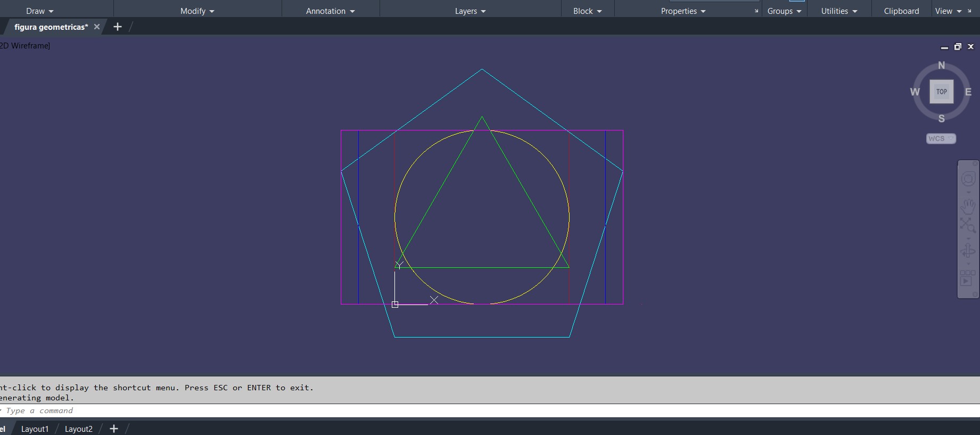The image size is (980, 435).
Task: Click the TOP face of ViewCube
Action: point(941,92)
